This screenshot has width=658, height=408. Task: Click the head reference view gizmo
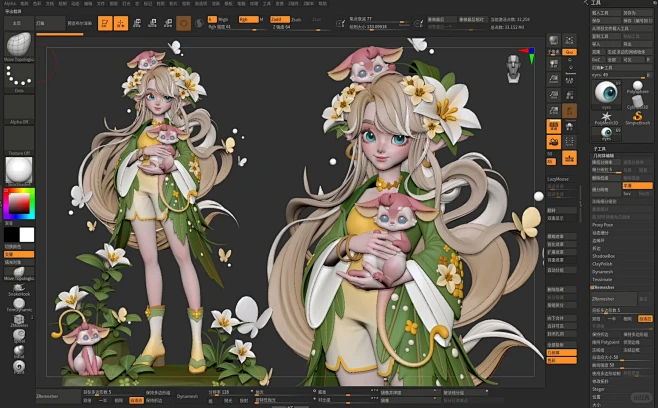coord(513,67)
